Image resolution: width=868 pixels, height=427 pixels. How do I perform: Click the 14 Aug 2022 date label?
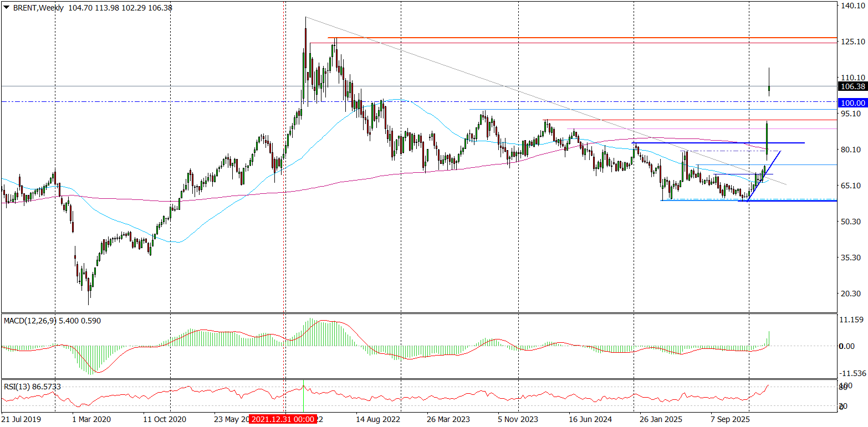pyautogui.click(x=378, y=419)
